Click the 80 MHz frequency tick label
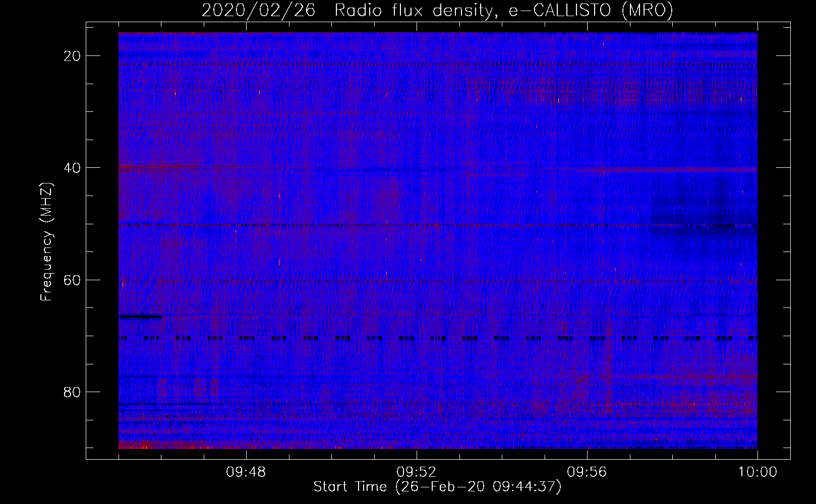816x504 pixels. 73,392
